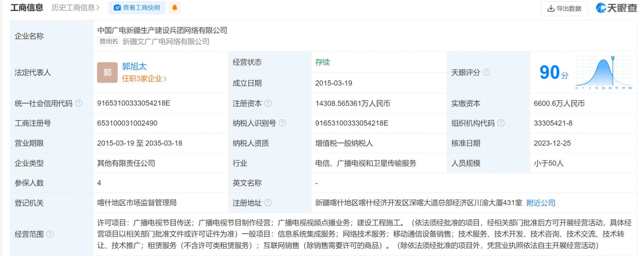This screenshot has height=257, width=644.
Task: Click help icon next to 纳税人识别号
Action: pyautogui.click(x=283, y=123)
